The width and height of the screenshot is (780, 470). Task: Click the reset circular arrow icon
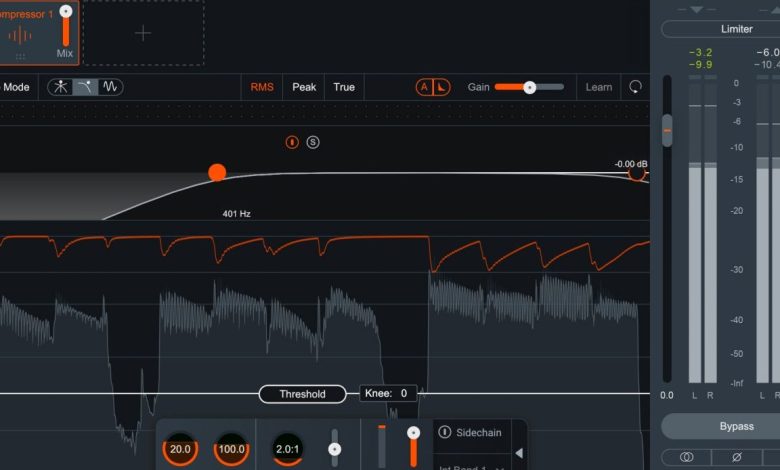click(x=635, y=87)
